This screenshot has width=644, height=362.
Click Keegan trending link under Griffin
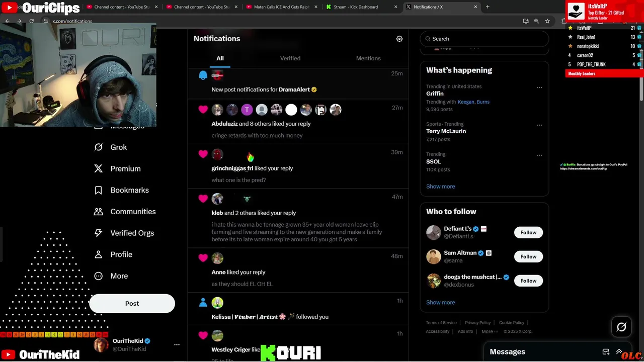tap(466, 102)
